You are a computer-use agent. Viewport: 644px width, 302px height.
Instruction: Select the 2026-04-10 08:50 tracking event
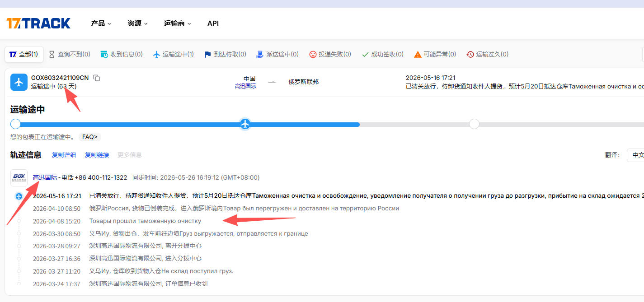coord(216,209)
